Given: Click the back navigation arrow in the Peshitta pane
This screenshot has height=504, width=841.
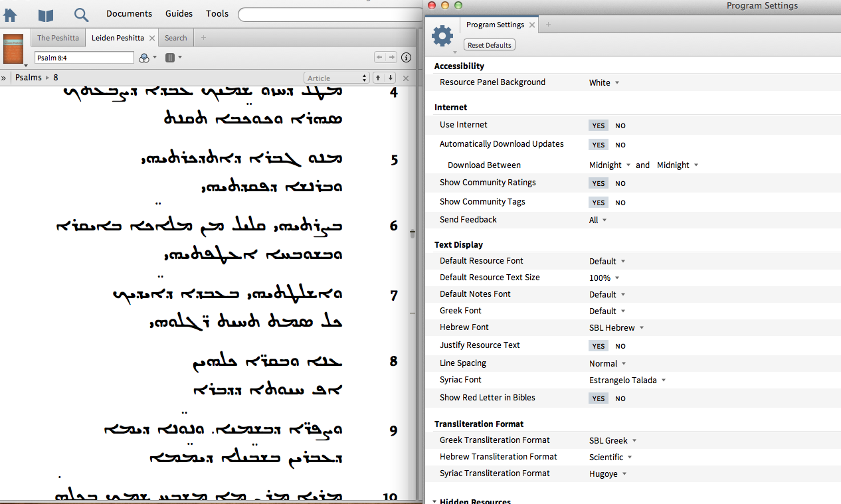Looking at the screenshot, I should pos(379,57).
